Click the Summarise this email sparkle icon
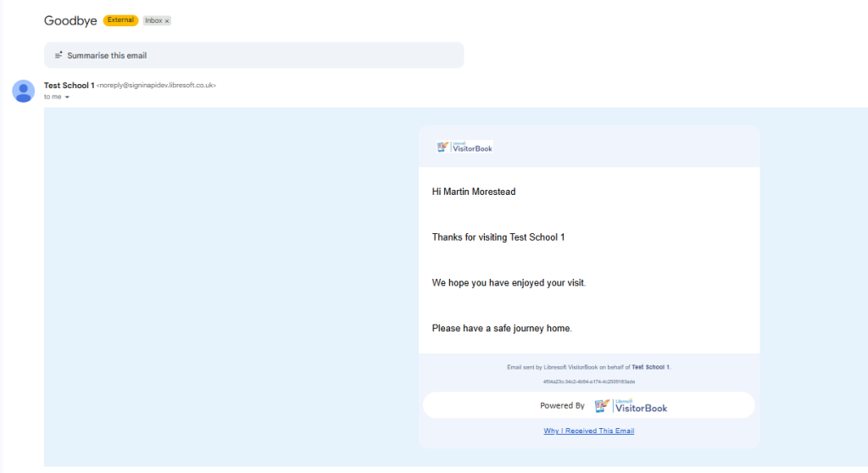This screenshot has width=868, height=473. pyautogui.click(x=58, y=55)
